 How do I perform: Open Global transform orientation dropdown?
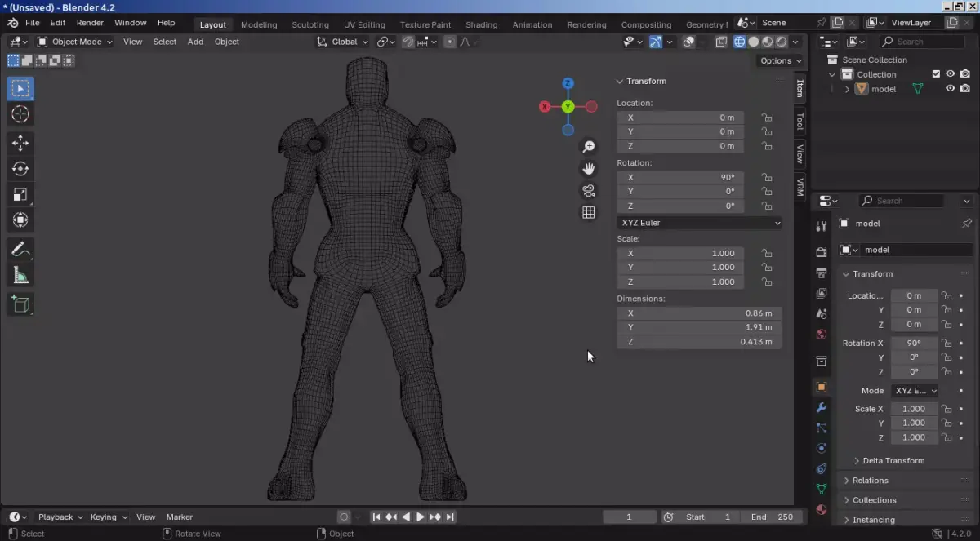coord(344,42)
